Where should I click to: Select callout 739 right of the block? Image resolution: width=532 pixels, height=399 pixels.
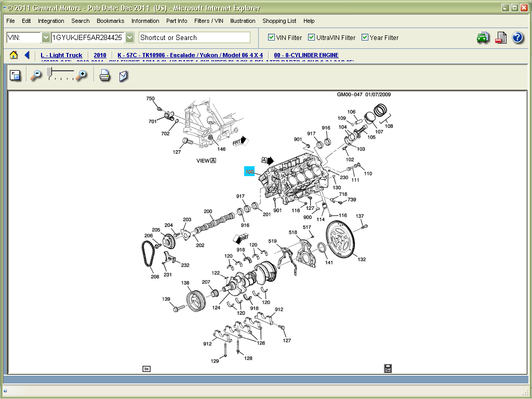click(352, 199)
